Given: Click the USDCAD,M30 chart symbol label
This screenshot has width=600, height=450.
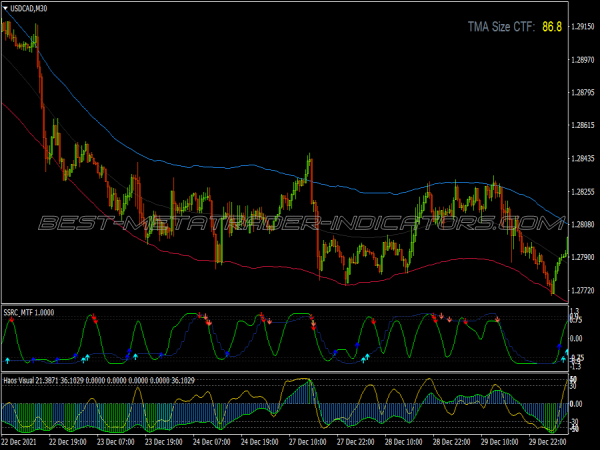Looking at the screenshot, I should pos(29,9).
